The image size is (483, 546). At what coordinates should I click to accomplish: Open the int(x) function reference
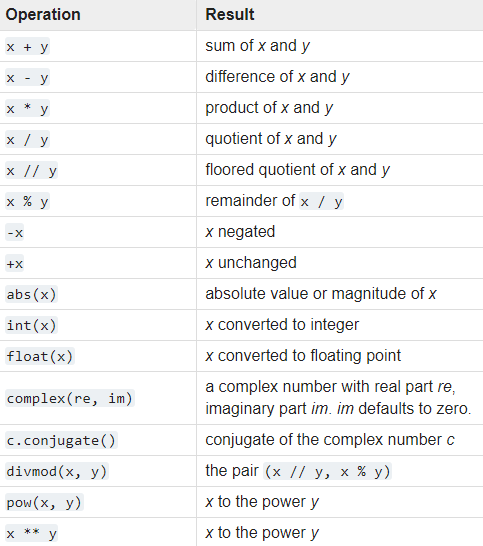(x=31, y=325)
